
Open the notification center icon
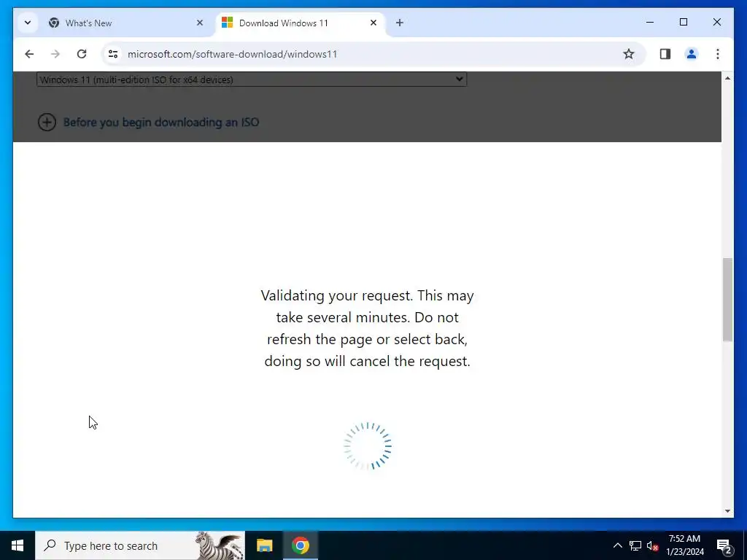pyautogui.click(x=724, y=545)
